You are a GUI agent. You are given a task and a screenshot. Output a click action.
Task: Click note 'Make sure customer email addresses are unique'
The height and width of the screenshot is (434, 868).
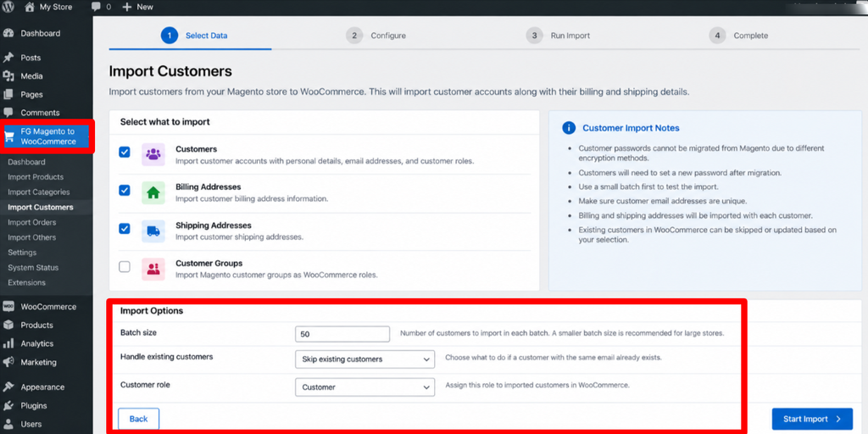663,201
